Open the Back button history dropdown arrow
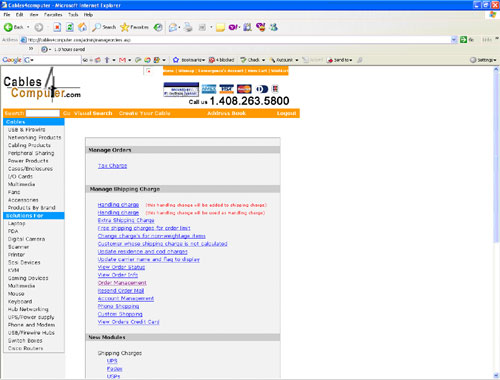Image resolution: width=500 pixels, height=380 pixels. click(28, 27)
